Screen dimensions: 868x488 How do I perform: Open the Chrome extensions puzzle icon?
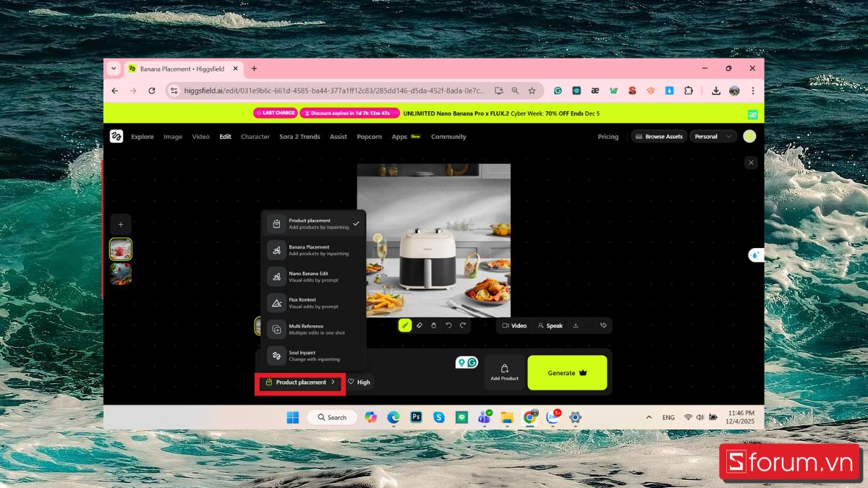click(x=688, y=90)
